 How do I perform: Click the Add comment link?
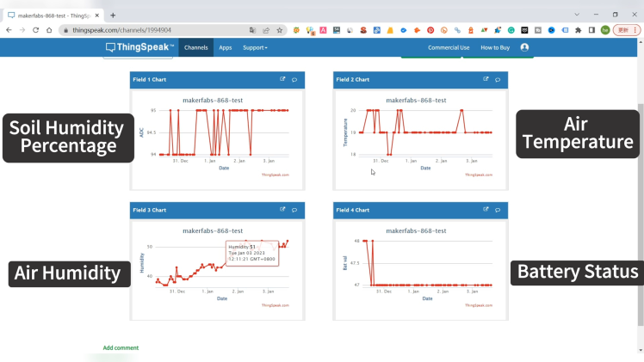121,348
